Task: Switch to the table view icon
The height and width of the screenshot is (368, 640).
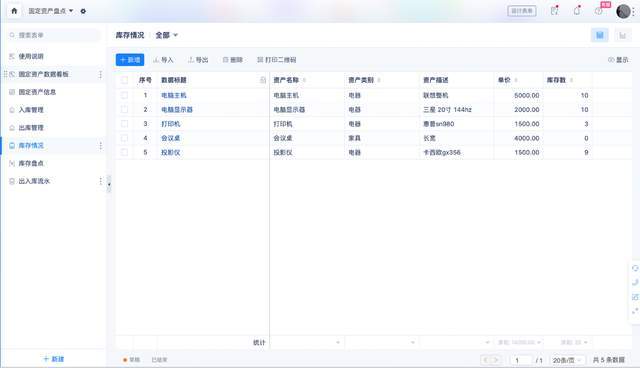Action: [x=600, y=35]
